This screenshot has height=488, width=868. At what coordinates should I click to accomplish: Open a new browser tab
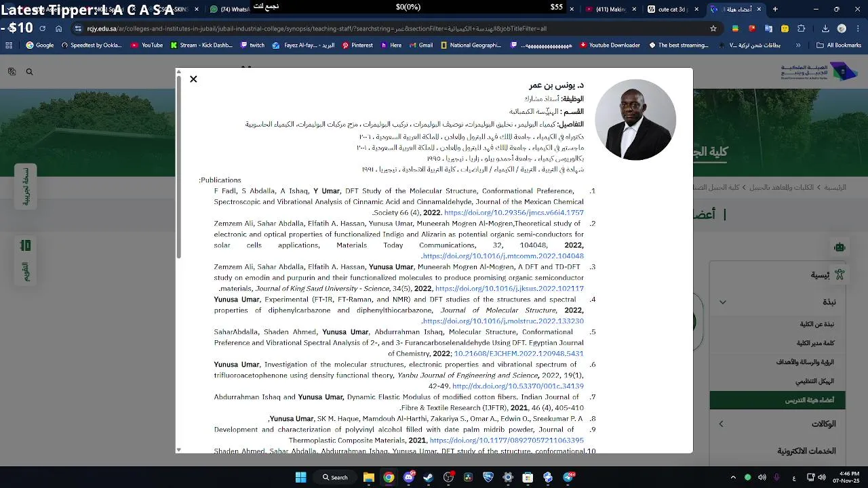click(775, 9)
